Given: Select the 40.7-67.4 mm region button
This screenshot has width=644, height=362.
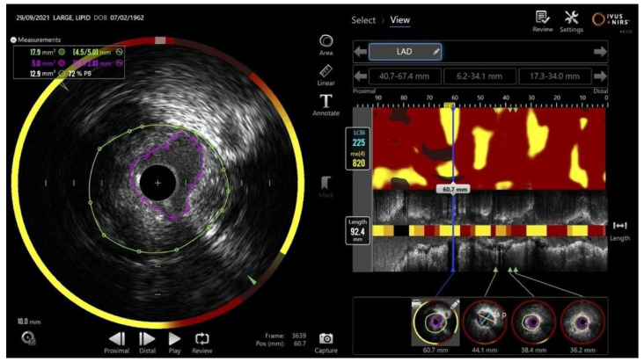Looking at the screenshot, I should click(405, 76).
